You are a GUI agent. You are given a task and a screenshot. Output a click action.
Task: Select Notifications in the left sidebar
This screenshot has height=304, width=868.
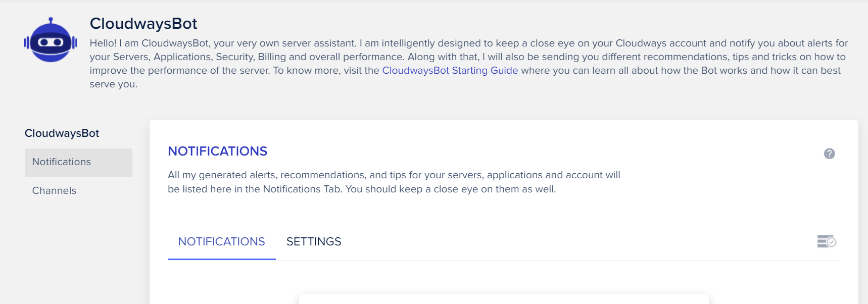78,162
